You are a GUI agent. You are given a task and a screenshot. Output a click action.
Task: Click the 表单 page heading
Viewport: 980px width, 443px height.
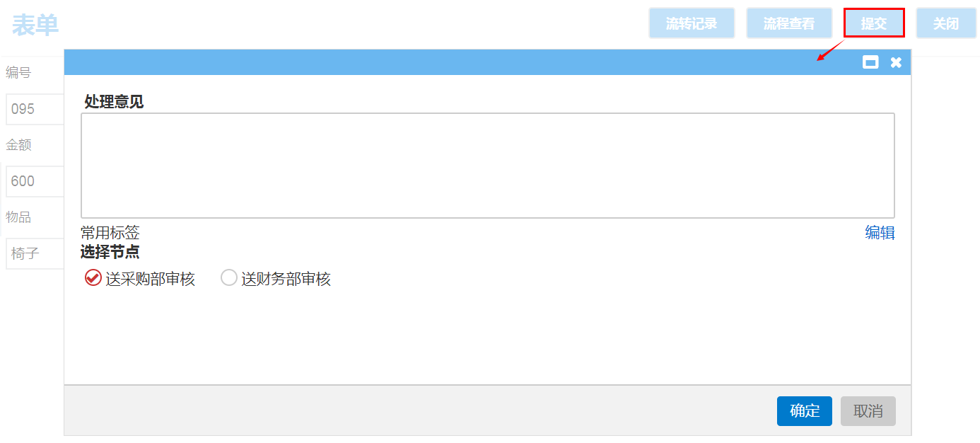click(x=35, y=25)
